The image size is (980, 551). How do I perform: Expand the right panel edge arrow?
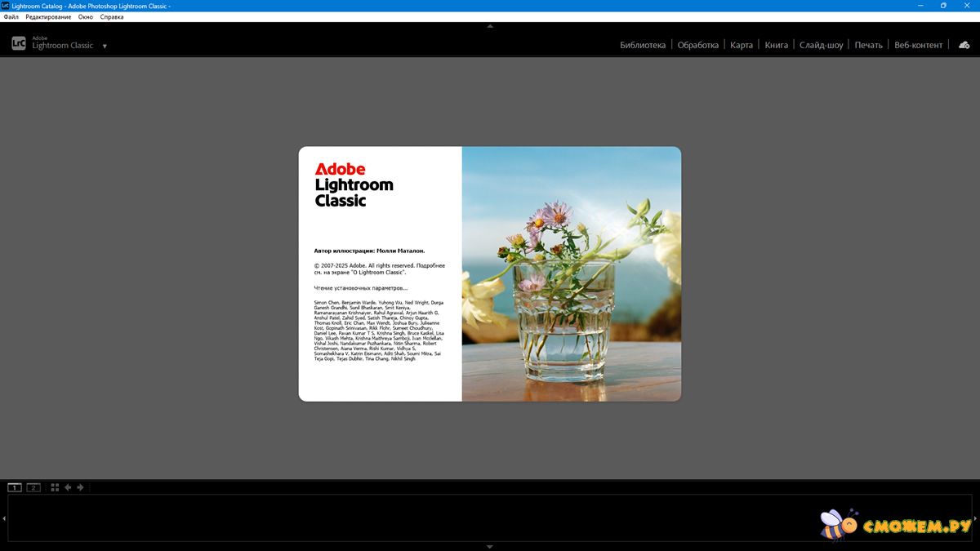976,518
